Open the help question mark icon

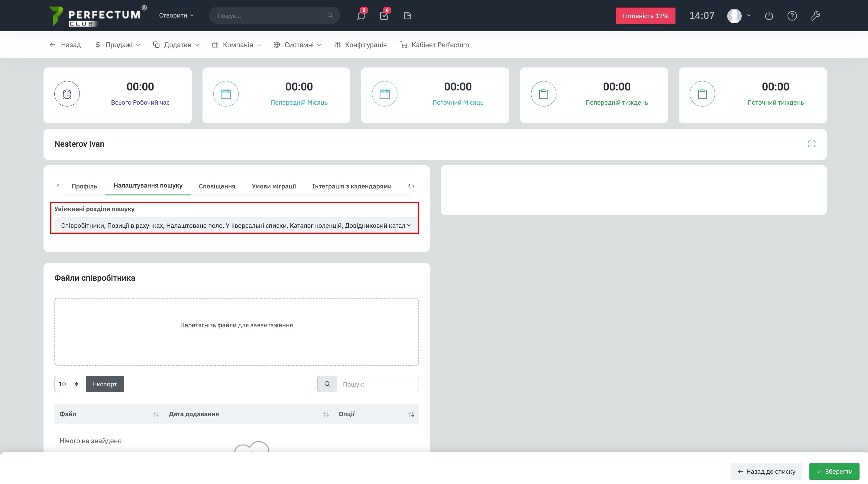click(792, 15)
